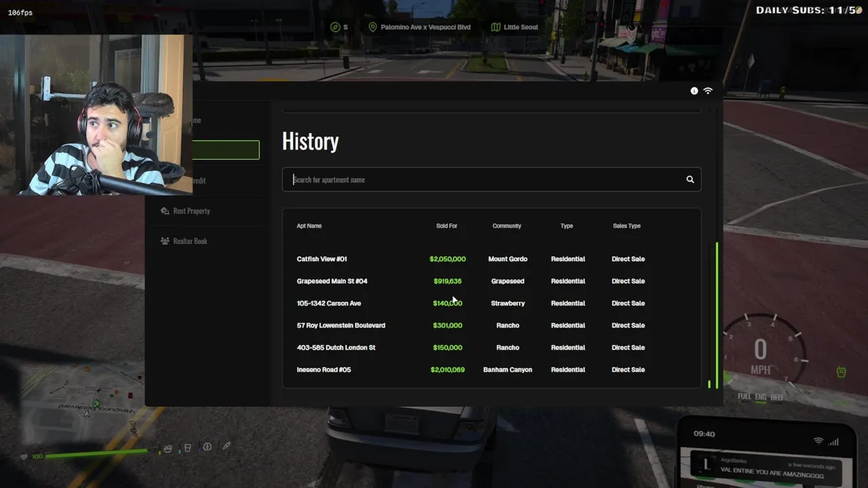This screenshot has height=488, width=868.
Task: Click the thirst cup icon
Action: point(188,447)
